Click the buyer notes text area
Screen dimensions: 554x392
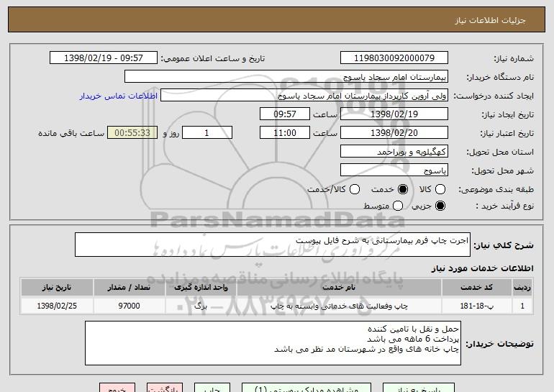coord(273,343)
